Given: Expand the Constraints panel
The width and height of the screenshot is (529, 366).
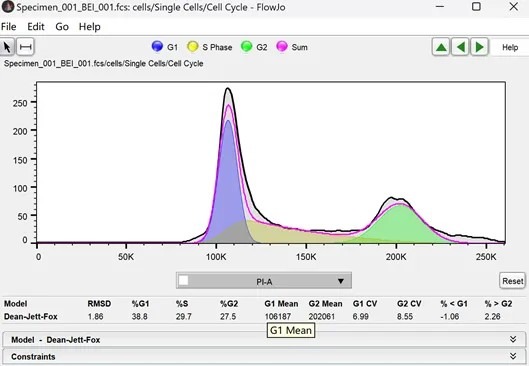Looking at the screenshot, I should click(264, 357).
